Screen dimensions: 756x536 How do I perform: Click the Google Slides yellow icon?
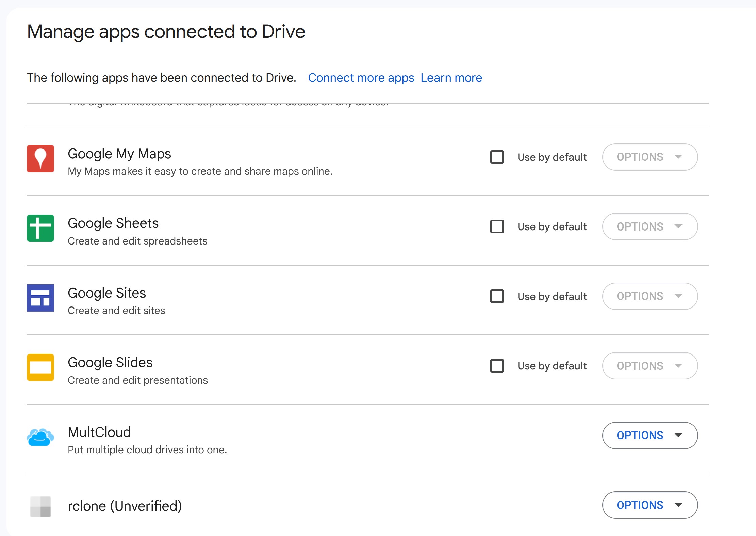(x=40, y=367)
